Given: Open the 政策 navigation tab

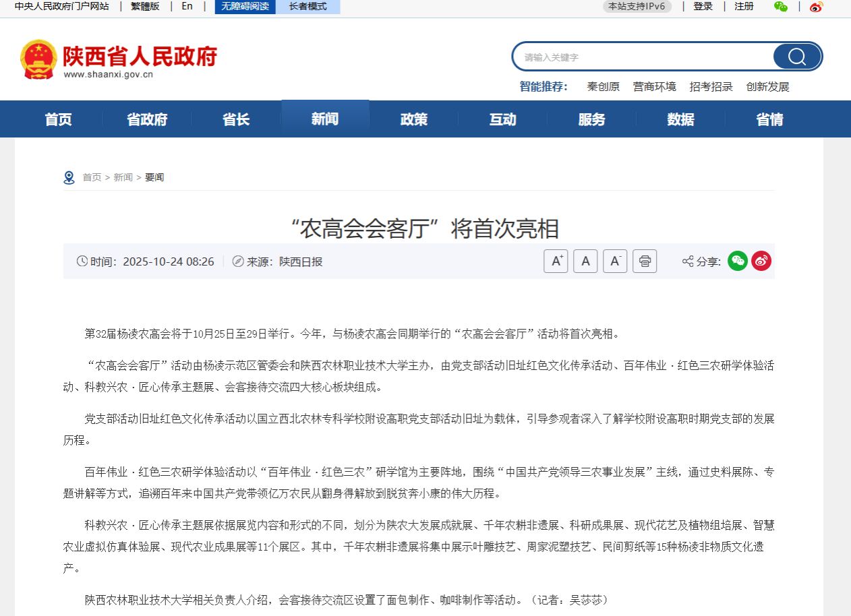Looking at the screenshot, I should click(x=414, y=119).
